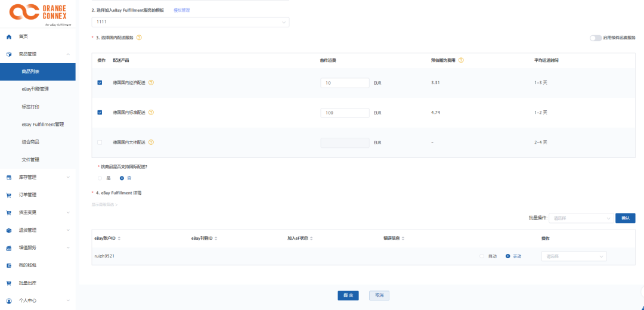Image resolution: width=644 pixels, height=310 pixels.
Task: Open the eBay Fulfillment管理 menu item
Action: [38, 125]
